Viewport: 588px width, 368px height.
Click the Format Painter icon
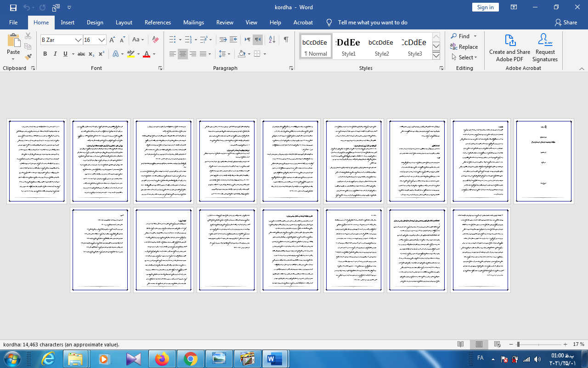(28, 57)
